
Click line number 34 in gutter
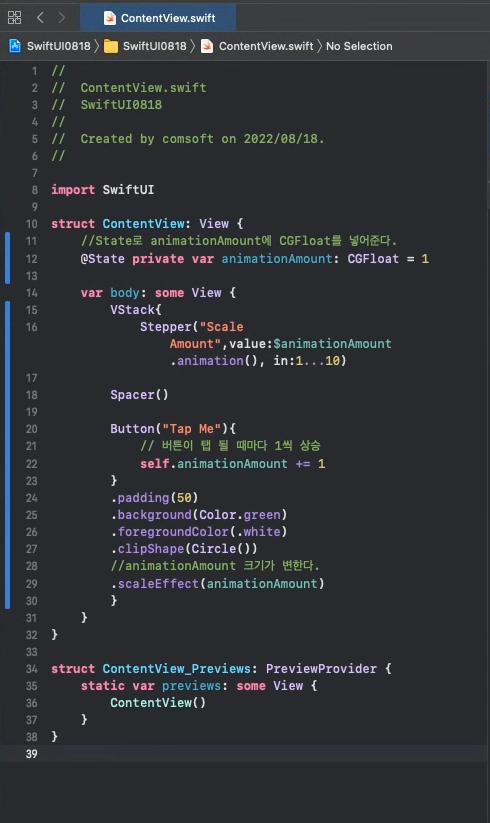[31, 669]
